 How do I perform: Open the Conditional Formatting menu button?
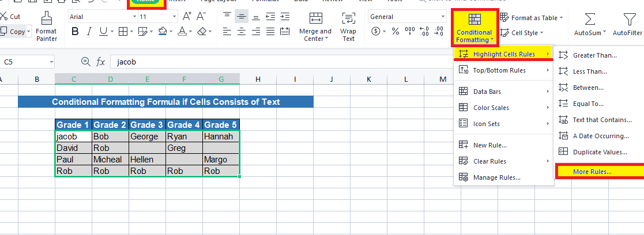pos(474,27)
